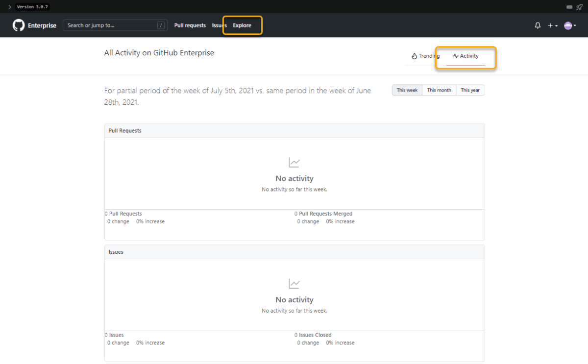
Task: Click the 0 Issues Closed stat
Action: tap(313, 335)
